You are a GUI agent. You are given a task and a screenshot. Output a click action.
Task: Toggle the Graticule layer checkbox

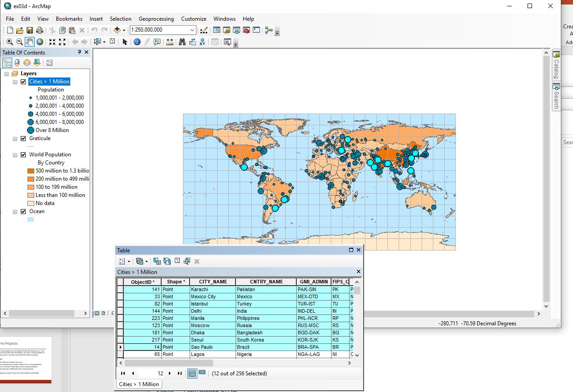pyautogui.click(x=23, y=138)
